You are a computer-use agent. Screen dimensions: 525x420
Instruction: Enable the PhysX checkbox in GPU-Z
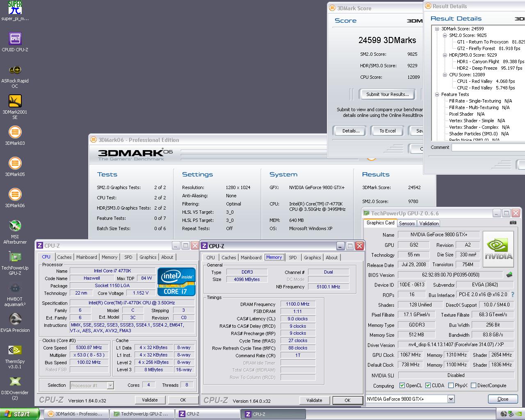tap(451, 386)
